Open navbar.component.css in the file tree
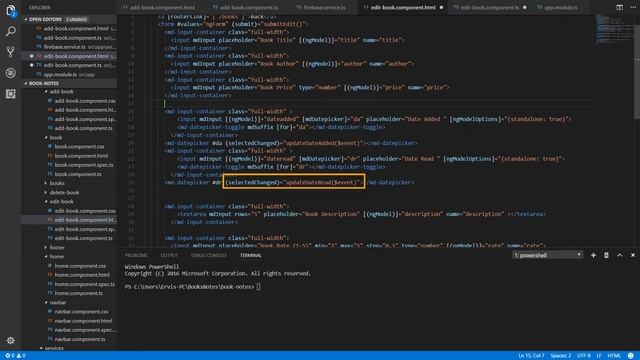The width and height of the screenshot is (640, 360). [x=82, y=311]
